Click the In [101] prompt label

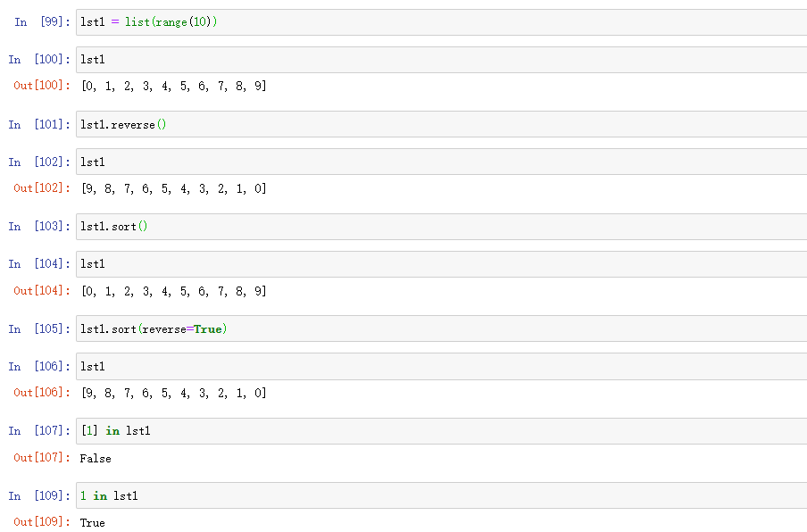pyautogui.click(x=39, y=124)
